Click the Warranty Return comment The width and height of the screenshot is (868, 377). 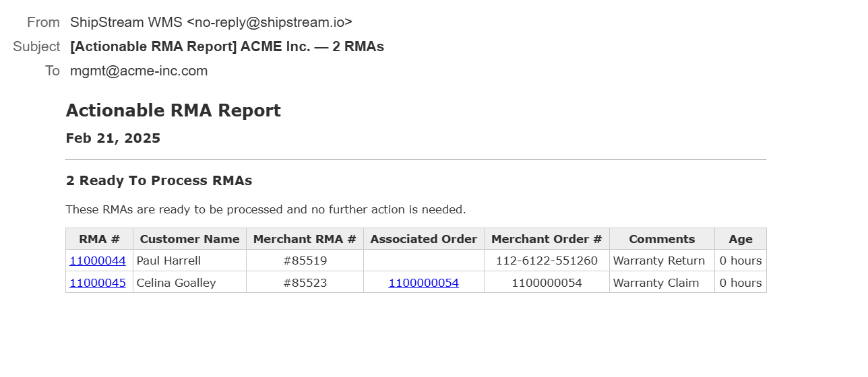[x=659, y=261]
